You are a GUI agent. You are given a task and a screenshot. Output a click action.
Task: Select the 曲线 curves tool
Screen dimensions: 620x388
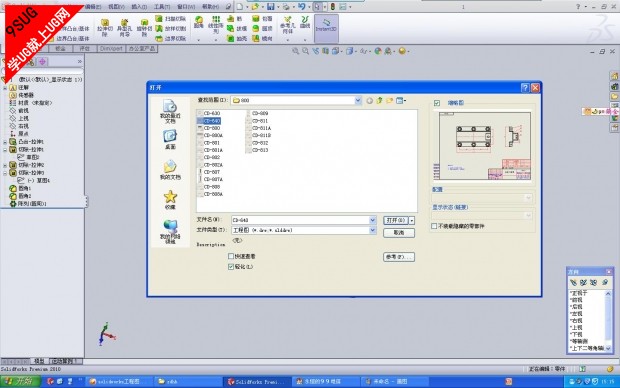[305, 22]
